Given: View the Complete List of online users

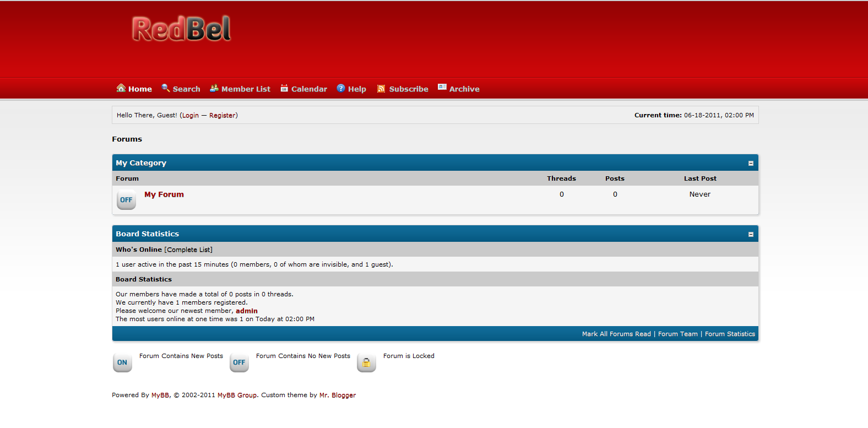Looking at the screenshot, I should (x=188, y=250).
